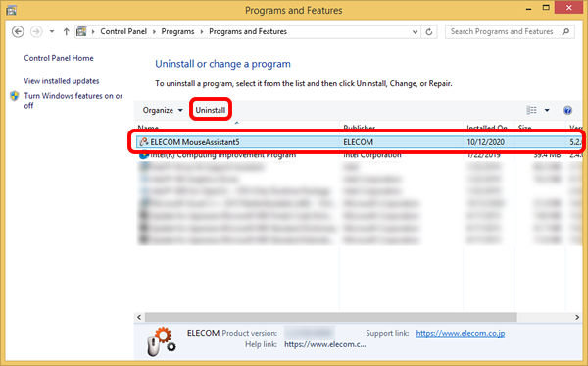Click the ELECOM MouseAssistant5 program icon
The width and height of the screenshot is (588, 366).
coord(144,142)
